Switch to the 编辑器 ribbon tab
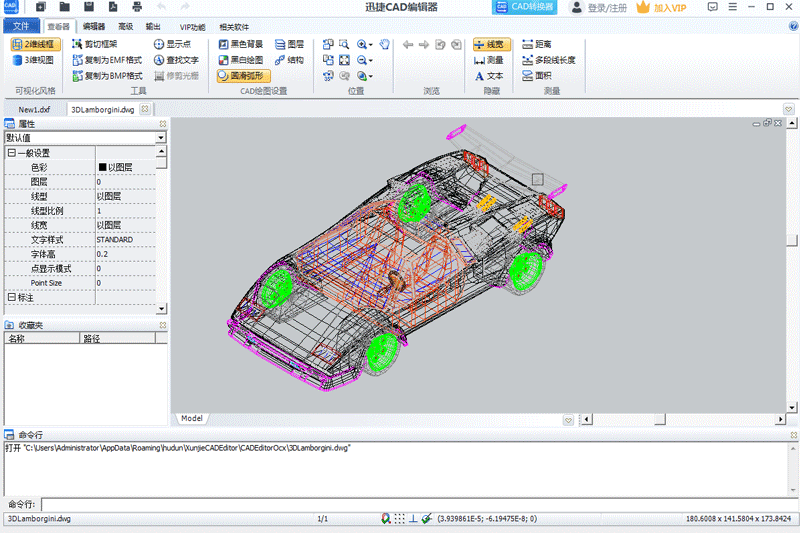Screen dimensions: 800x533 (x=94, y=27)
